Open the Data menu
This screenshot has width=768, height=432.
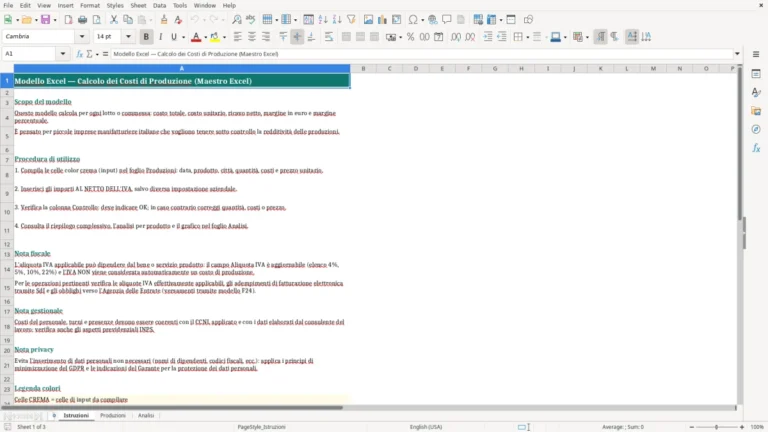159,5
